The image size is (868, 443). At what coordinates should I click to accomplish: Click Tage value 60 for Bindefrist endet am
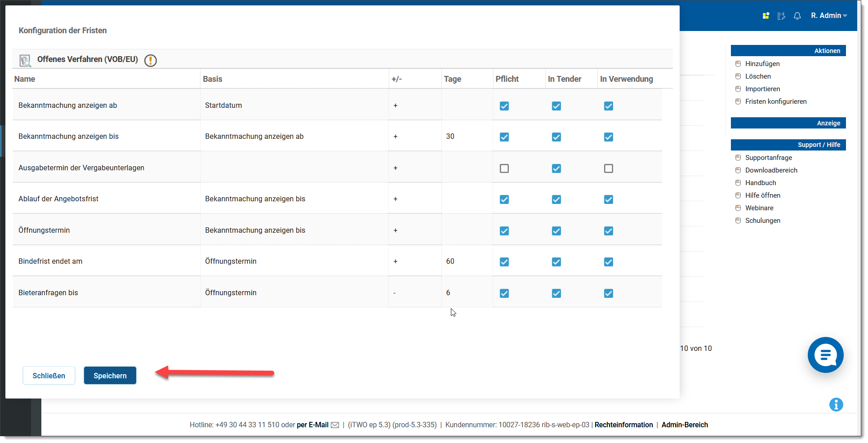[x=450, y=261]
